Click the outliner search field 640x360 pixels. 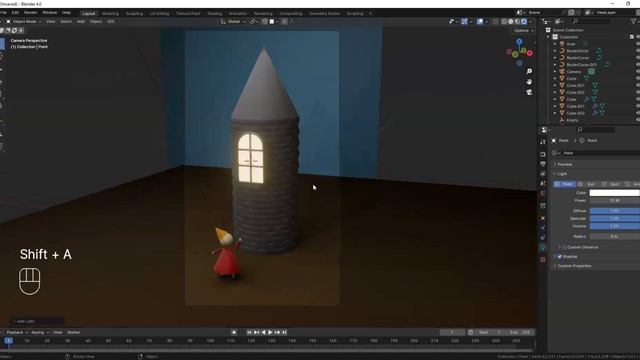591,21
